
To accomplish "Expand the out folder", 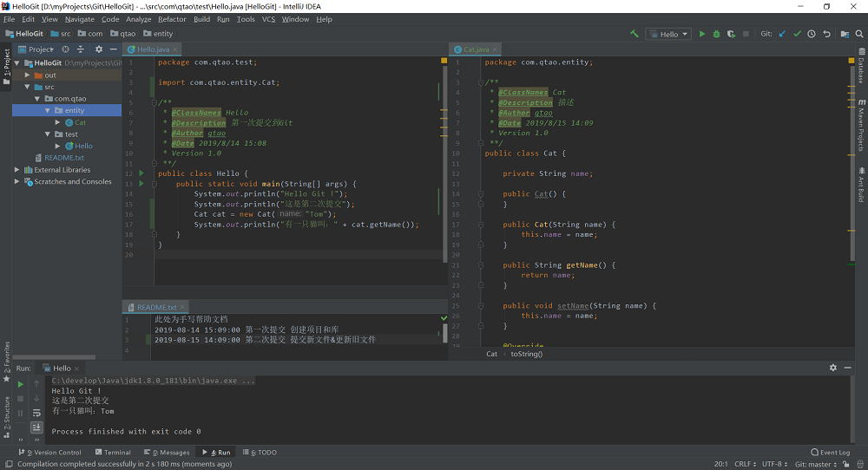I will click(x=27, y=75).
